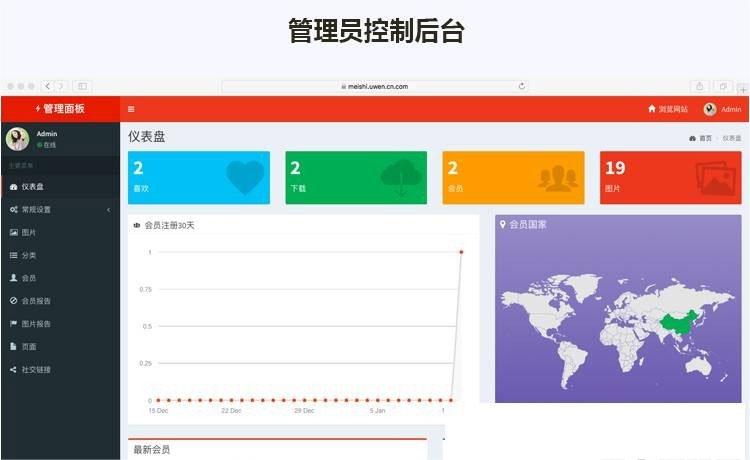The width and height of the screenshot is (750, 460).
Task: Select 图片 in the sidebar menu
Action: [x=28, y=233]
